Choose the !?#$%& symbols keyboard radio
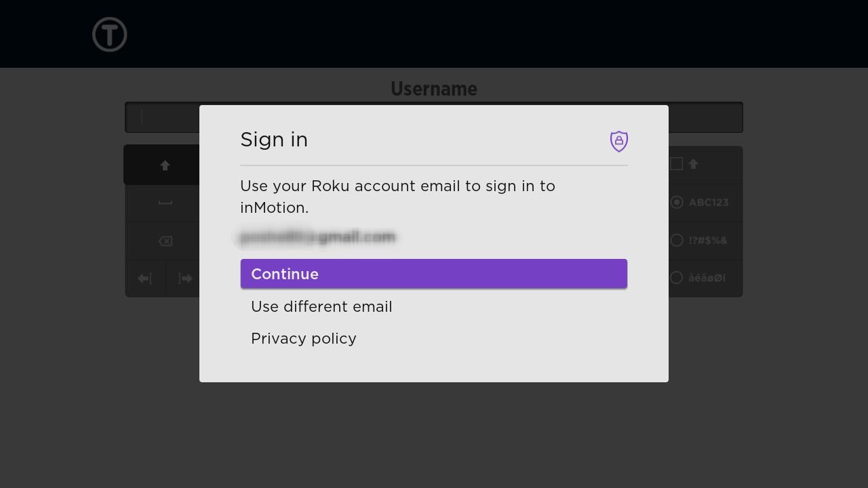The width and height of the screenshot is (868, 488). (x=676, y=240)
